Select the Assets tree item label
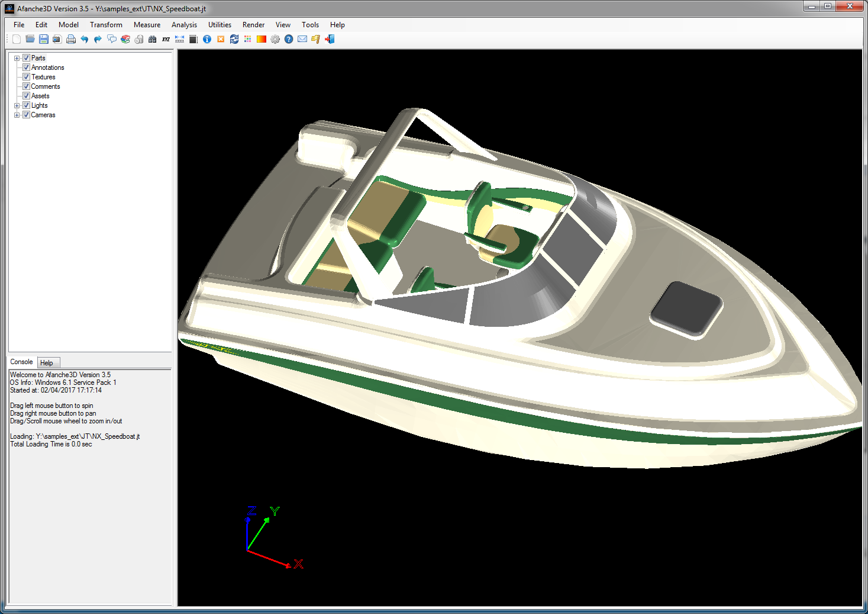The image size is (868, 614). pos(40,96)
